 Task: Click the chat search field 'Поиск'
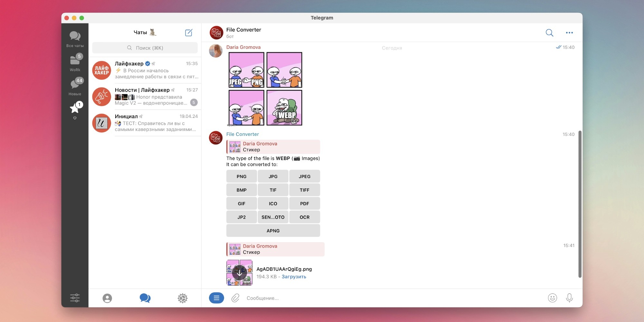(145, 48)
